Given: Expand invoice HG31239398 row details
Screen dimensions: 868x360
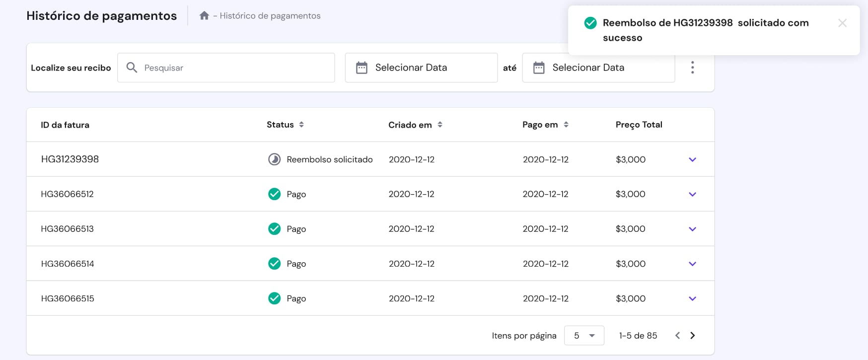Looking at the screenshot, I should [x=692, y=159].
